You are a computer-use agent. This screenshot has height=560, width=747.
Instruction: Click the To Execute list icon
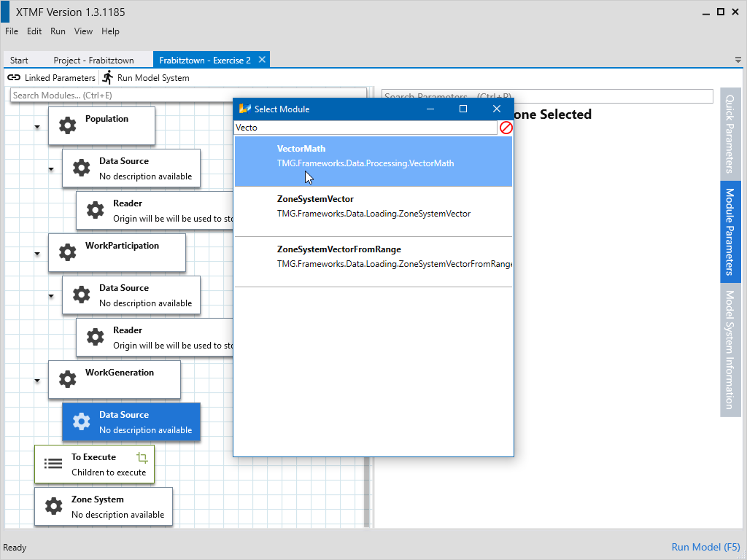[x=53, y=464]
